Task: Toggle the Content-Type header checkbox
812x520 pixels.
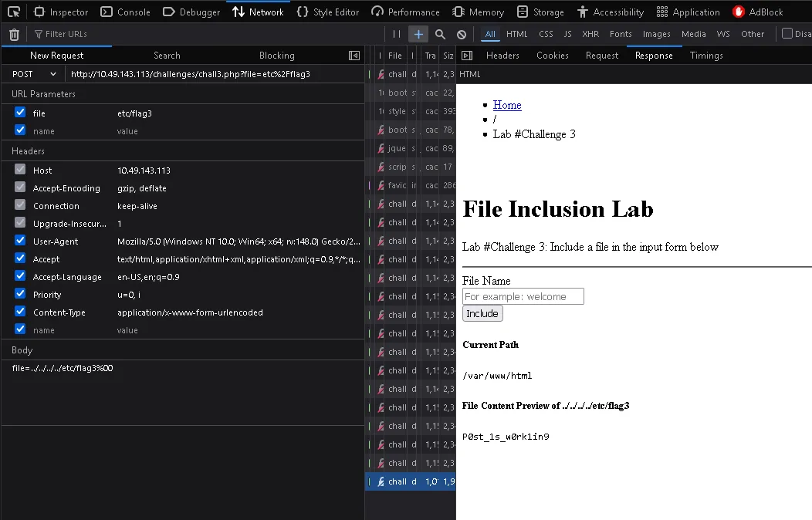Action: click(x=20, y=312)
